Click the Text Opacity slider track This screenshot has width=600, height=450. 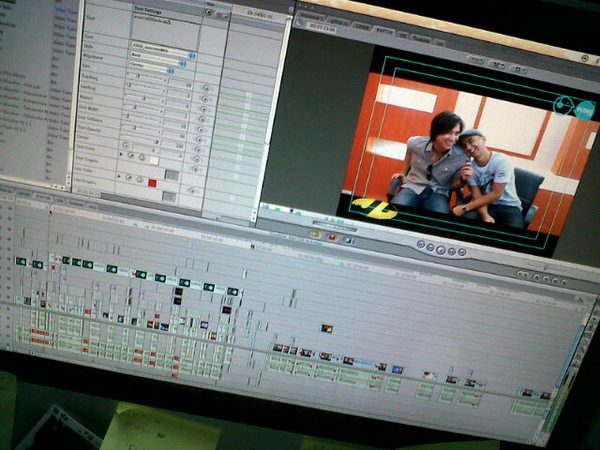point(139,139)
